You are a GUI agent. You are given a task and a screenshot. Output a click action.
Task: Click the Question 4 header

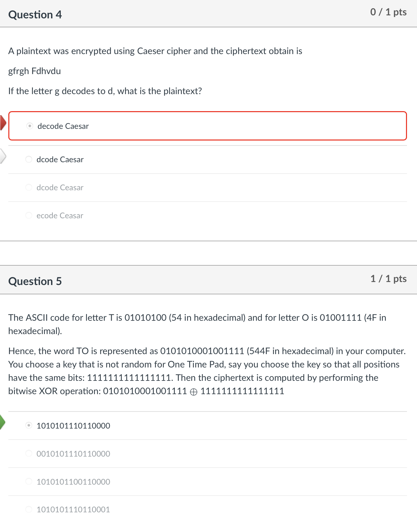35,14
